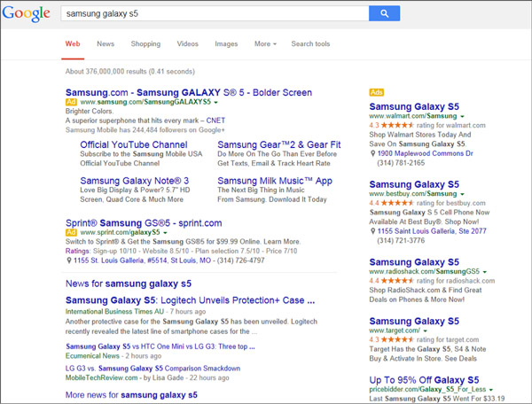This screenshot has width=532, height=404.
Task: Open Samsung Milk Music App sitelink
Action: (x=275, y=181)
